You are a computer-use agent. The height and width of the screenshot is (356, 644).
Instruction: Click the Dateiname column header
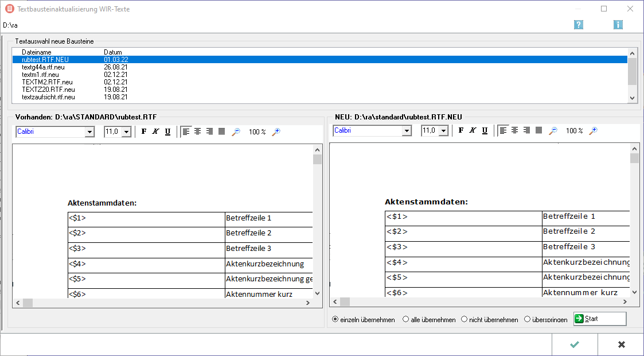[37, 52]
